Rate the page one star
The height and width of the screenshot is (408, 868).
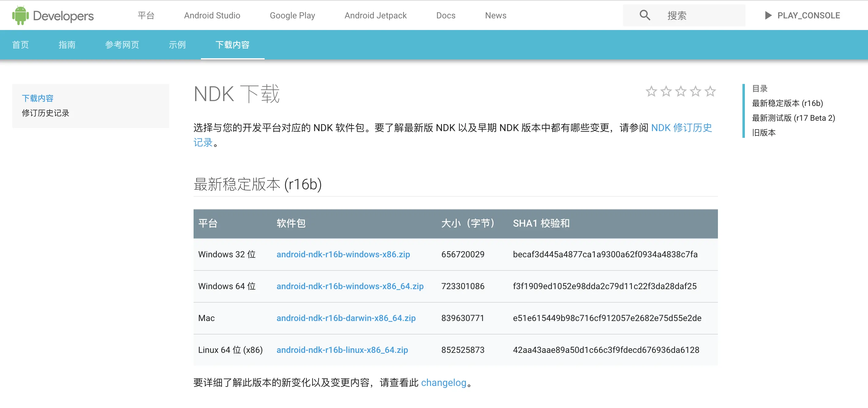tap(651, 91)
